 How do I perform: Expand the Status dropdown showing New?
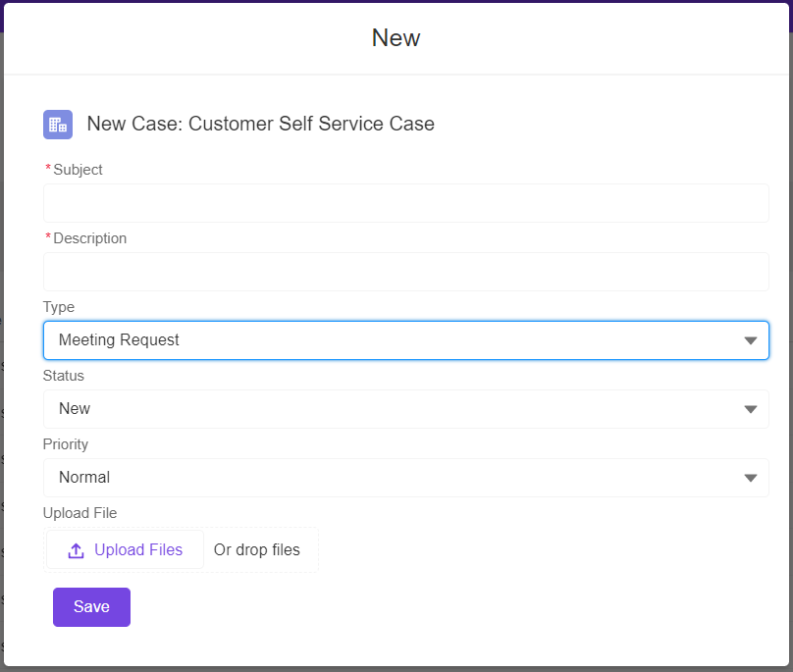click(405, 409)
